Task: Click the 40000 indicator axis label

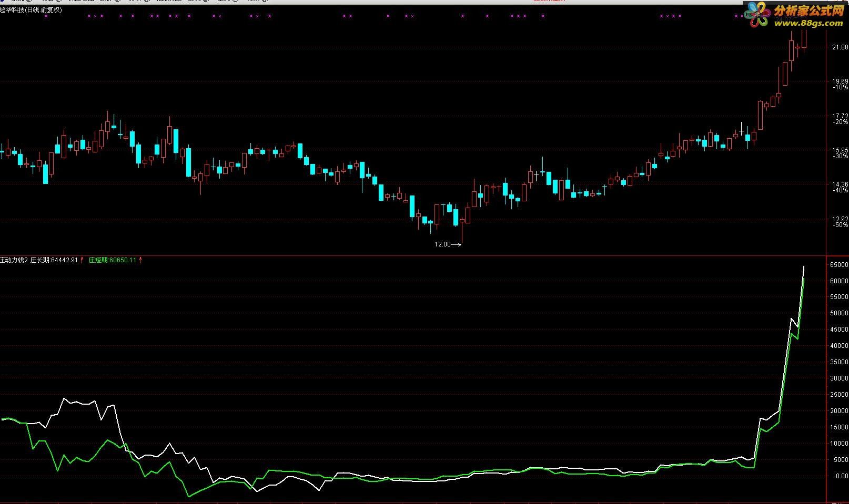Action: point(840,346)
